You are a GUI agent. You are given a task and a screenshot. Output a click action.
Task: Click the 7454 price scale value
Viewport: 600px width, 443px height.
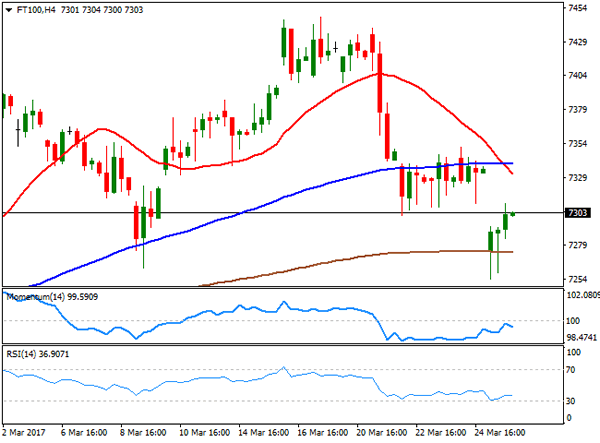coord(577,8)
